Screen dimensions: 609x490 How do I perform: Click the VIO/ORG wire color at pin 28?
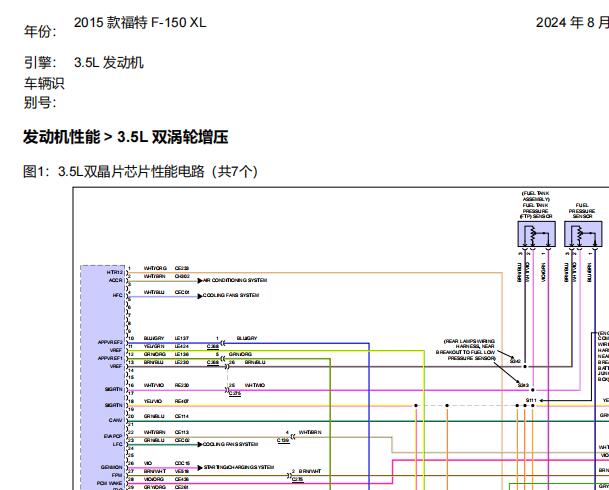point(154,479)
